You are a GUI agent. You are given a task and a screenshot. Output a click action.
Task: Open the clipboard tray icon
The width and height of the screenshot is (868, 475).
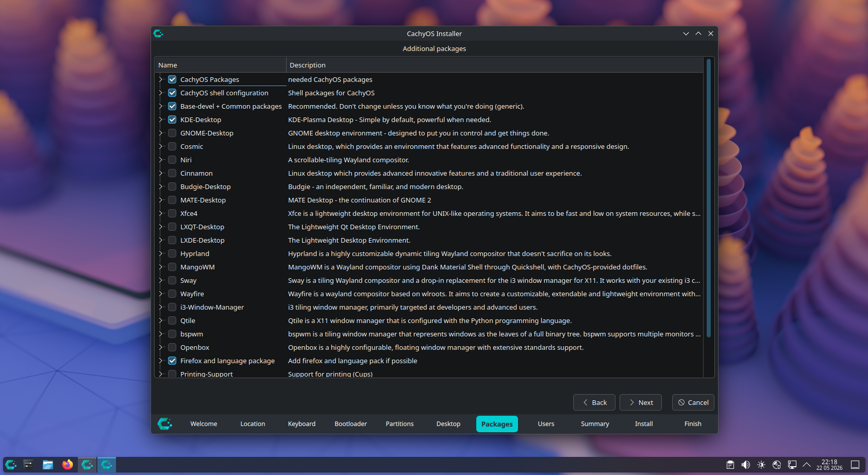730,465
